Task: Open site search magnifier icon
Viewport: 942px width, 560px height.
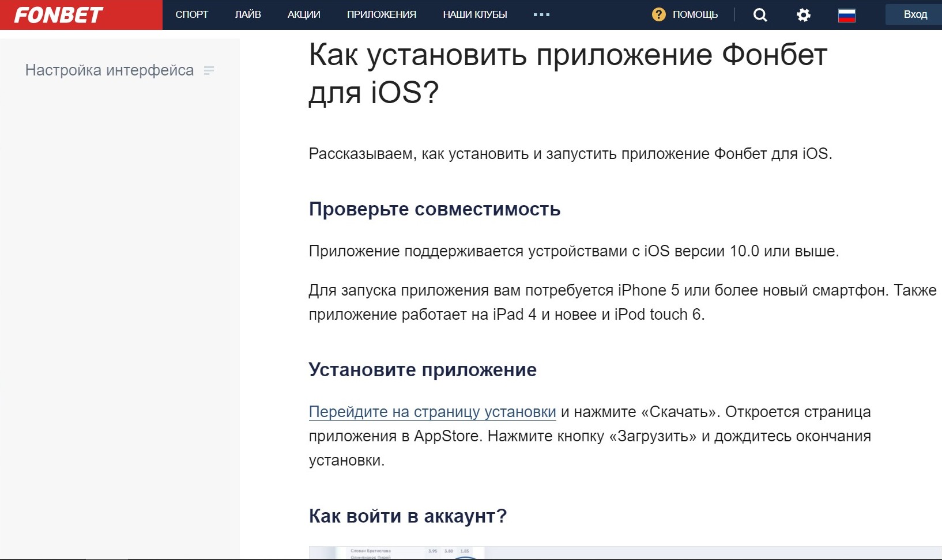Action: coord(760,15)
